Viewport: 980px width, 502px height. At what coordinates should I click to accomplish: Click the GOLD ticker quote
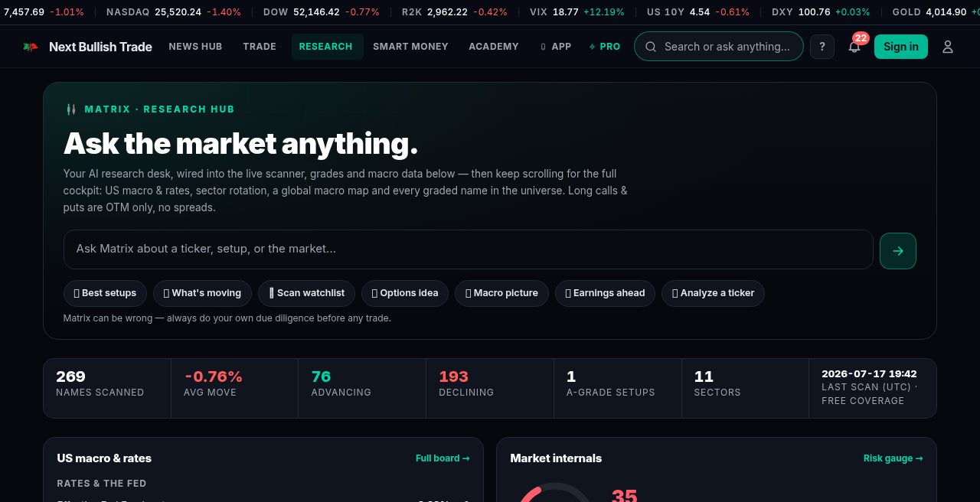(x=936, y=12)
